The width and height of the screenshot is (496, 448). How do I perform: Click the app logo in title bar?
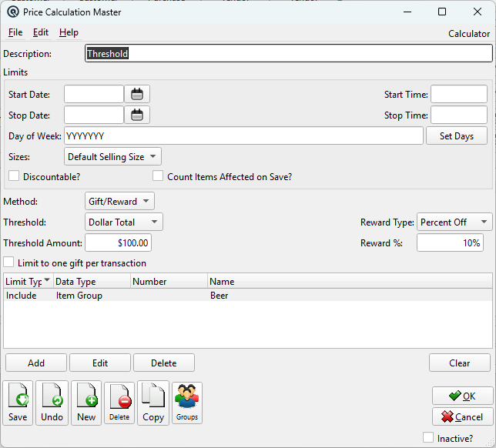[13, 12]
